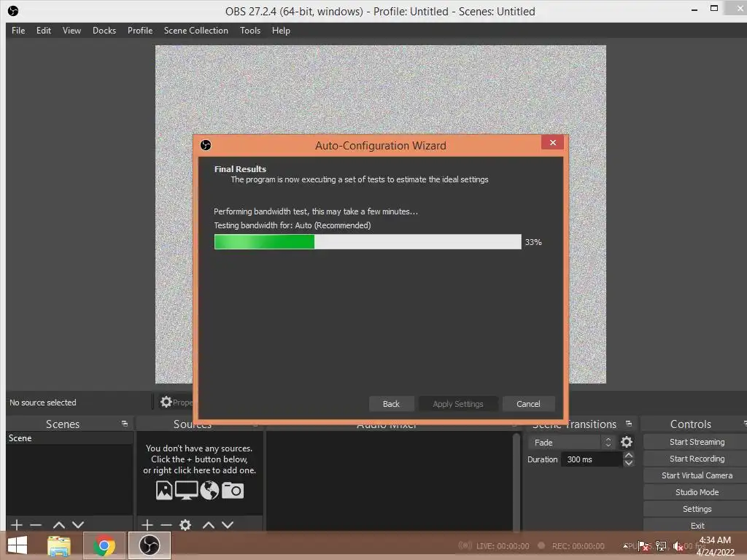The height and width of the screenshot is (560, 747).
Task: Open the Help menu
Action: [x=281, y=31]
